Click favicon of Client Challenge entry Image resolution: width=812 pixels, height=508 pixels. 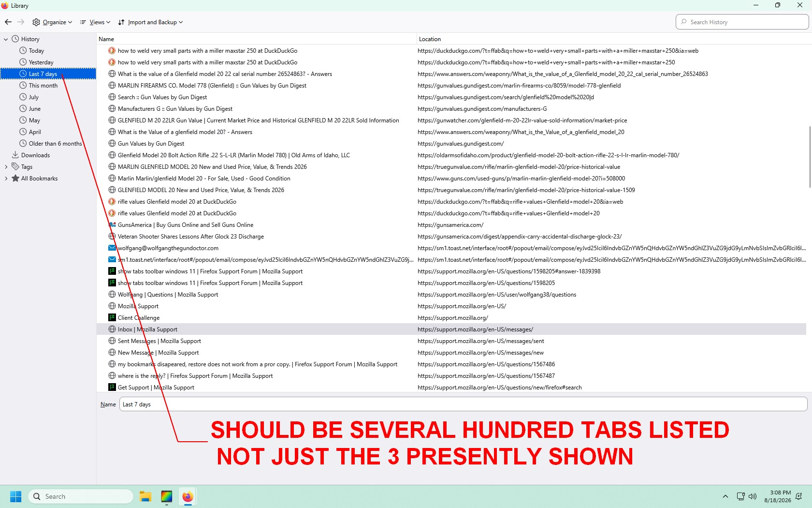point(112,318)
